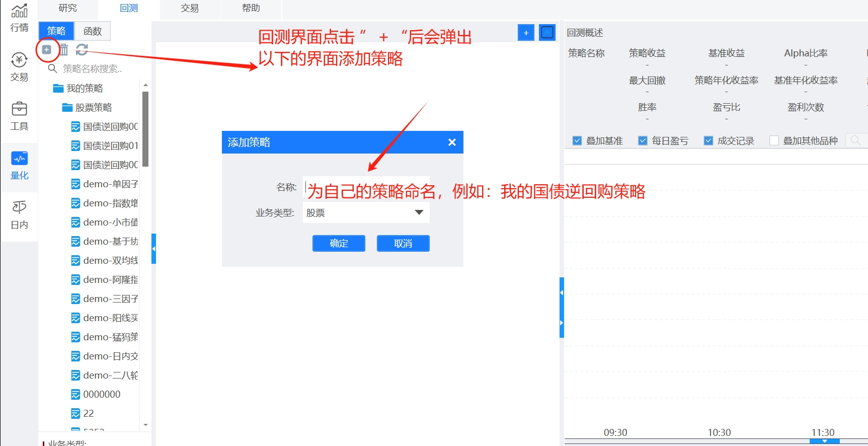Collapse the 我的策略 folder

point(58,89)
